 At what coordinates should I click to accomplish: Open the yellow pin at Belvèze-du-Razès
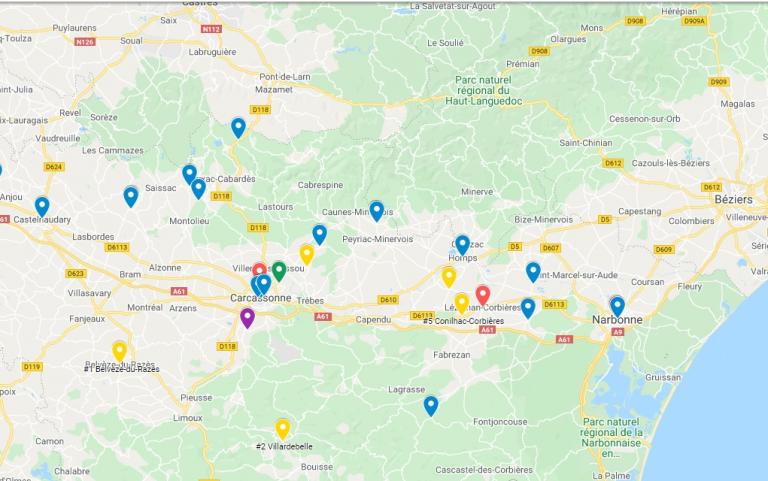(120, 351)
